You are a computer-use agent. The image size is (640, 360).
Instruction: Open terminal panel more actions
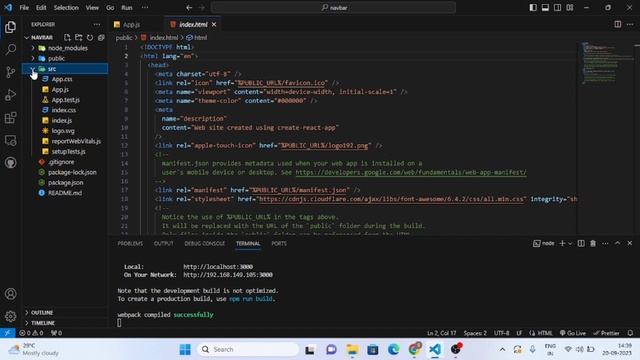coord(605,243)
